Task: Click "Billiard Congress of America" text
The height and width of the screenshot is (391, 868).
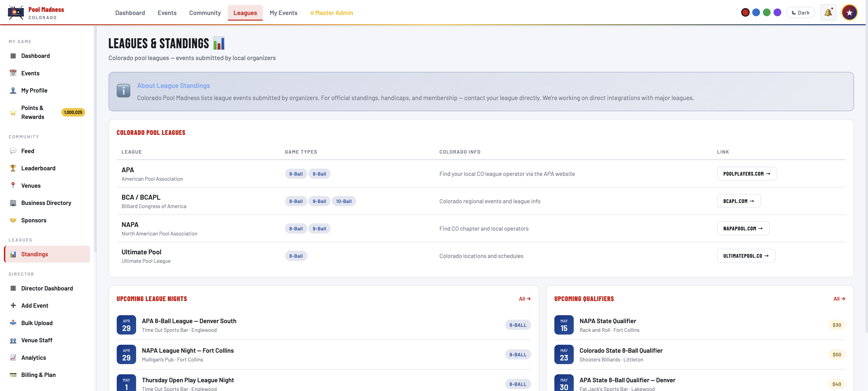Action: (154, 206)
